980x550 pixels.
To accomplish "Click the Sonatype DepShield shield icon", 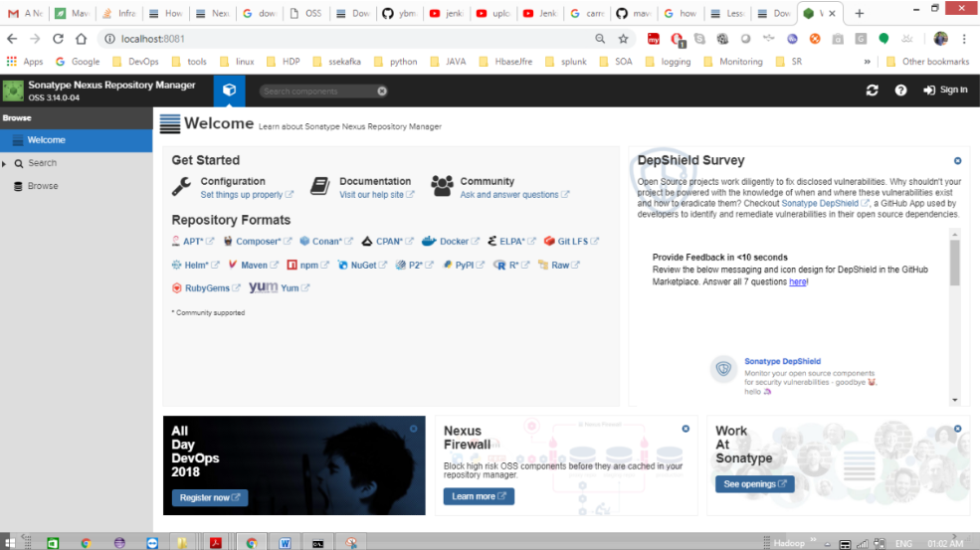I will click(x=723, y=369).
